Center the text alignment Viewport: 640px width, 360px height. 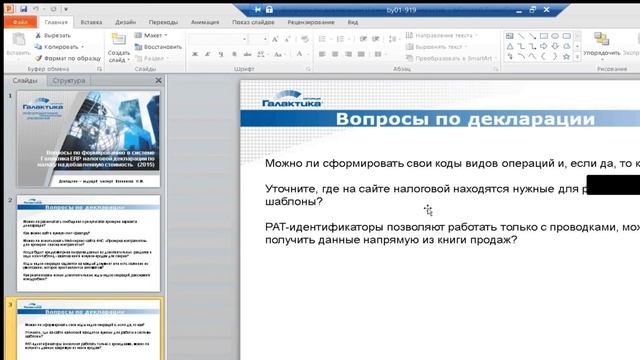(335, 54)
